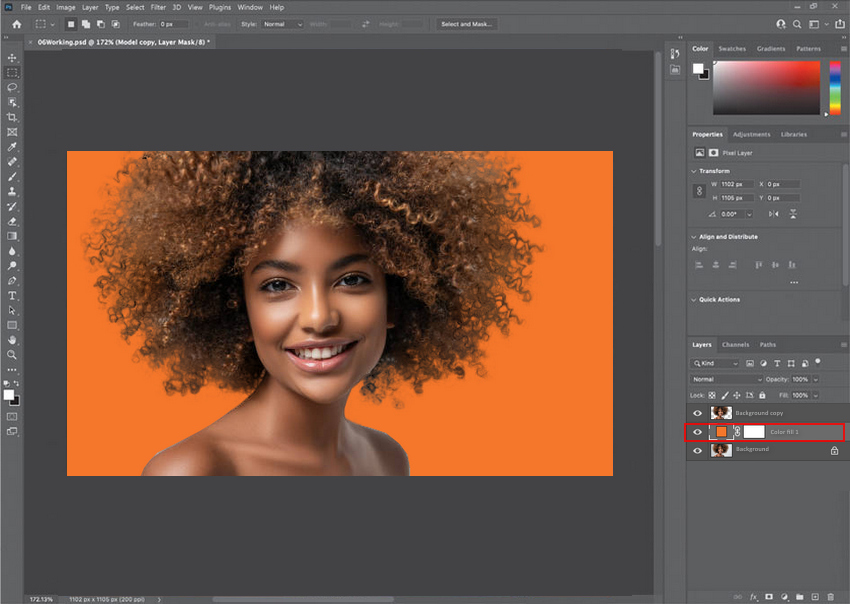The width and height of the screenshot is (850, 604).
Task: Hide the Color fill 1 layer
Action: coord(698,432)
